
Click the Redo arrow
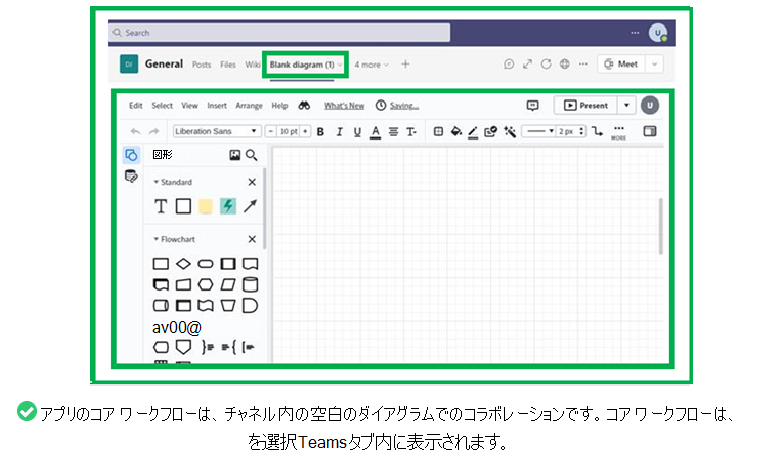pos(154,131)
